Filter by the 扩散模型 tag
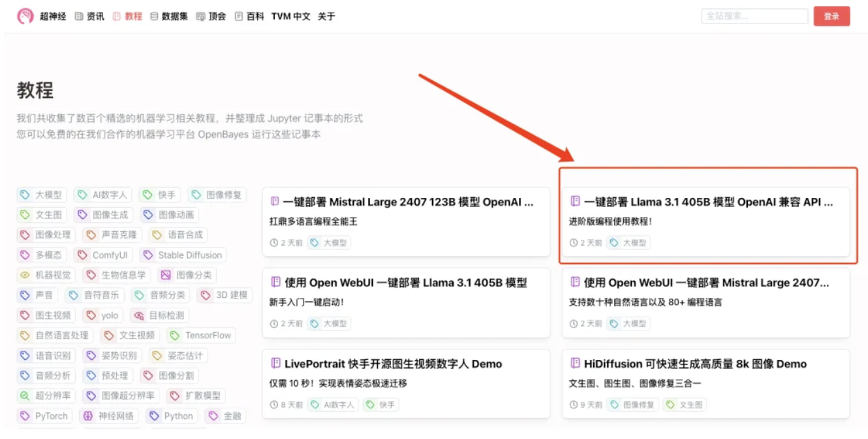 [195, 396]
